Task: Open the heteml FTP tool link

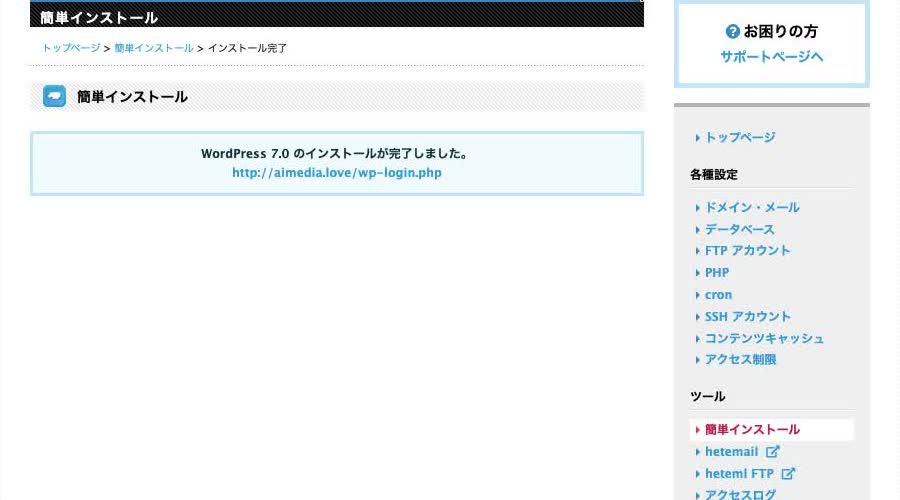Action: pyautogui.click(x=739, y=474)
